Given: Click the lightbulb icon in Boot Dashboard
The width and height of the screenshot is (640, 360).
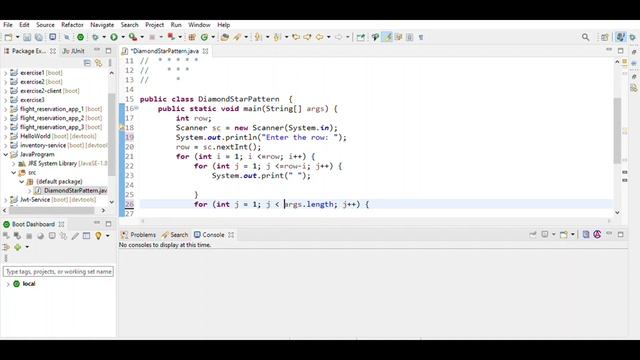Looking at the screenshot, I should pyautogui.click(x=98, y=236).
